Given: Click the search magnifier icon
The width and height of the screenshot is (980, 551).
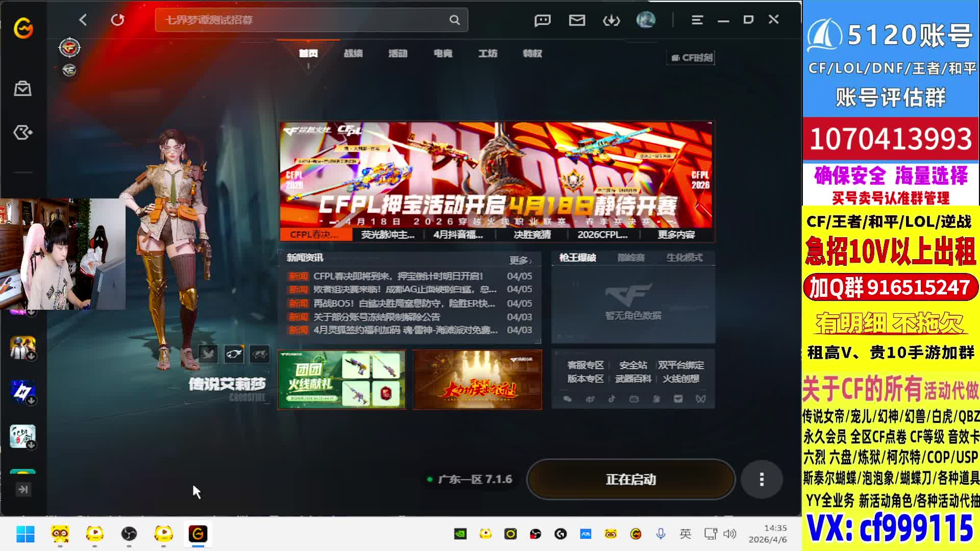Looking at the screenshot, I should (454, 20).
